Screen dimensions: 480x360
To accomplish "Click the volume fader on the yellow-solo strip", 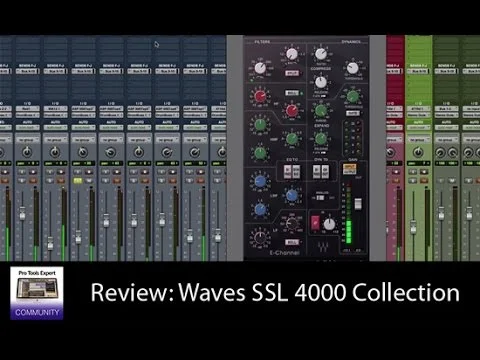I will [78, 237].
